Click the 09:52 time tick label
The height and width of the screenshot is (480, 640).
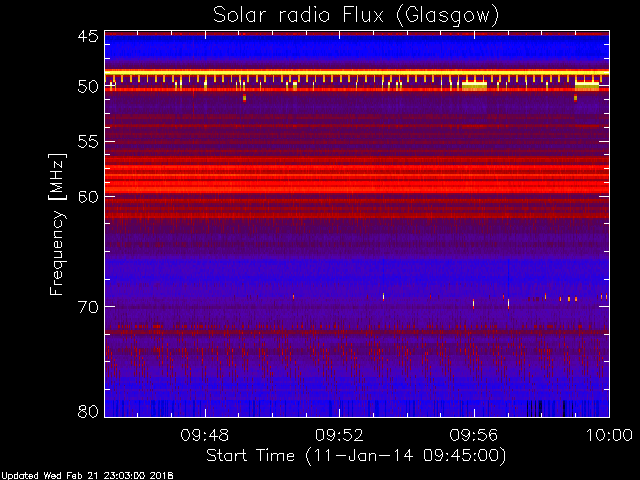(339, 435)
